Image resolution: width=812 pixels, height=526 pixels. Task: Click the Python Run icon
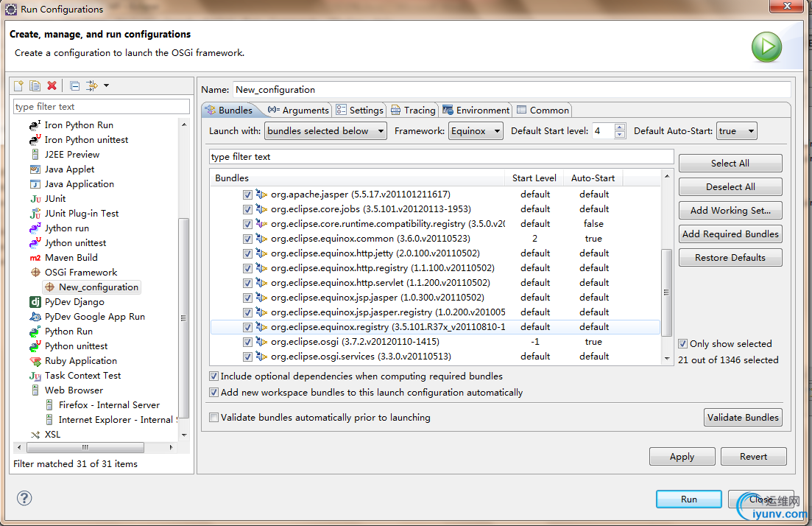click(35, 332)
